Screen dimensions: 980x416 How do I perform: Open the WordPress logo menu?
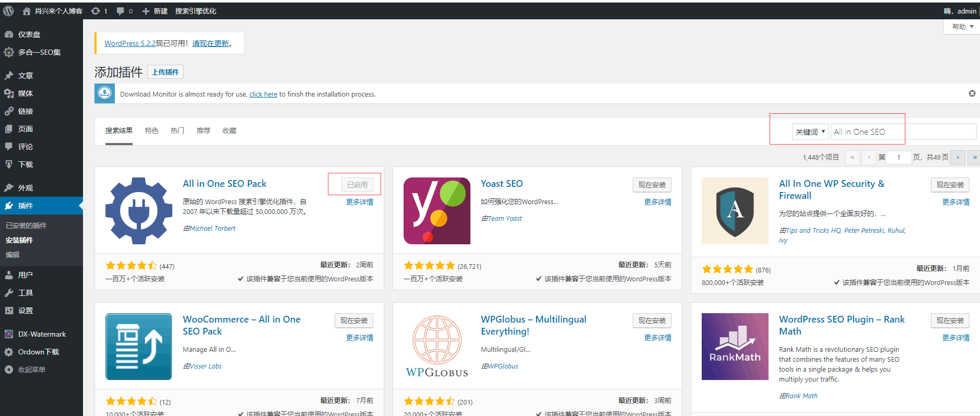[x=8, y=10]
